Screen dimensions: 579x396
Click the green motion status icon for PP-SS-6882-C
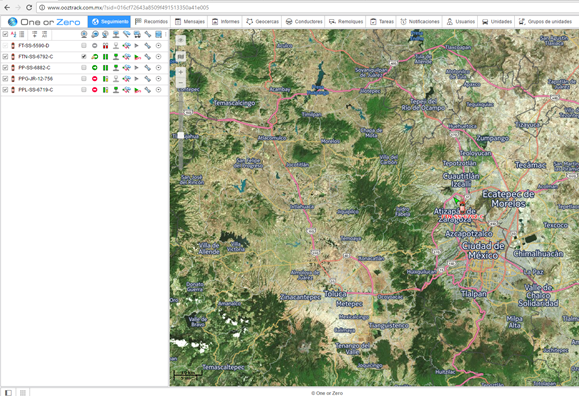tap(95, 68)
